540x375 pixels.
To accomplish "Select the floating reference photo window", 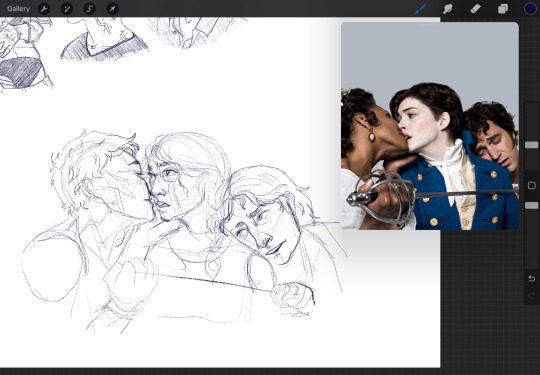I will point(430,126).
